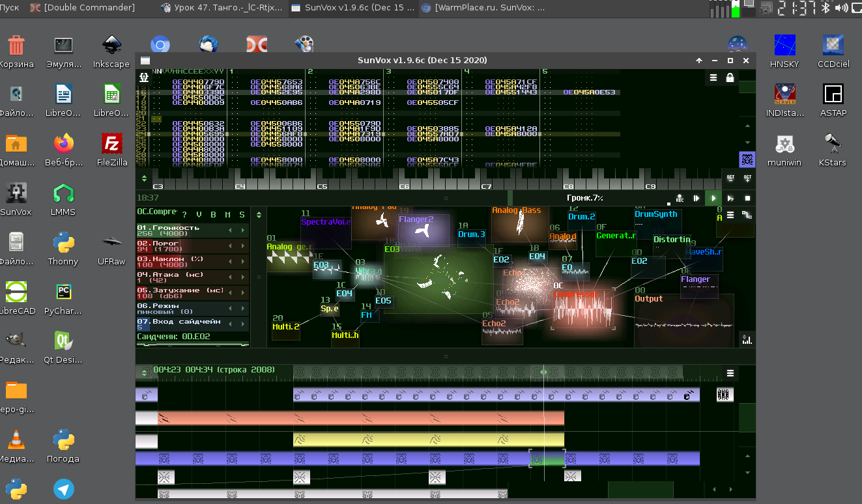Click the pattern editor lock icon

730,77
